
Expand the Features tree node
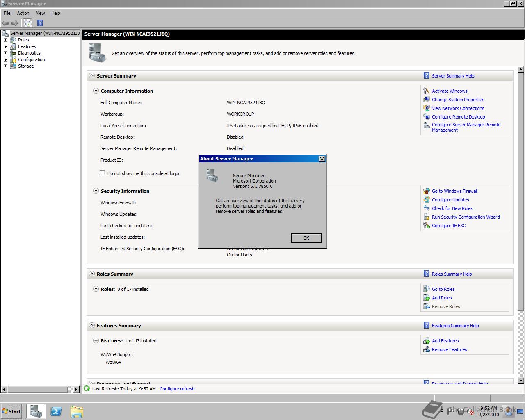(x=5, y=46)
